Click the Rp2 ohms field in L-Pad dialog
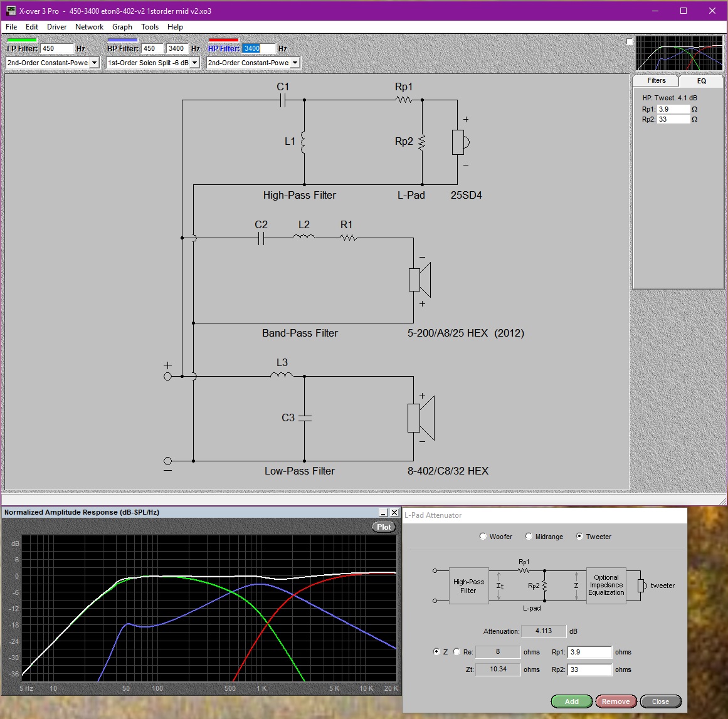Screen dimensions: 728x719 589,669
